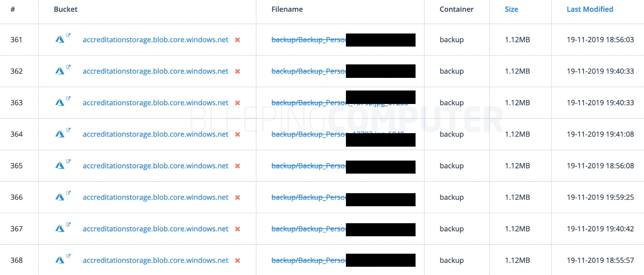Click the Azure icon in row 361
The image size is (644, 275).
coord(60,40)
